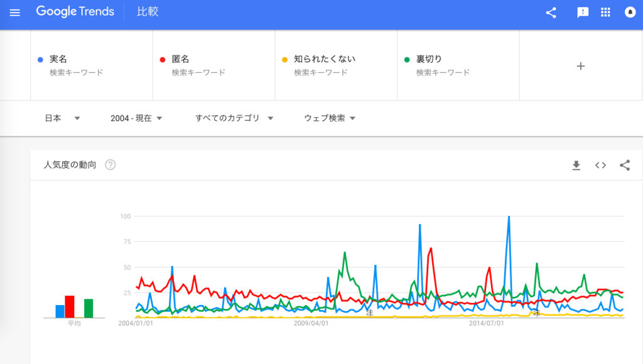The height and width of the screenshot is (364, 643).
Task: Open the Google apps grid icon
Action: pyautogui.click(x=605, y=11)
